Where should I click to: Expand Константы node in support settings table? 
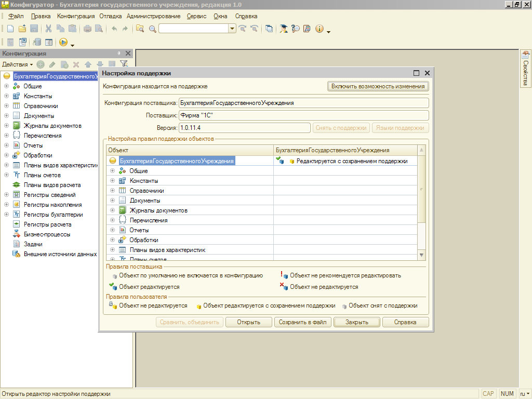112,180
